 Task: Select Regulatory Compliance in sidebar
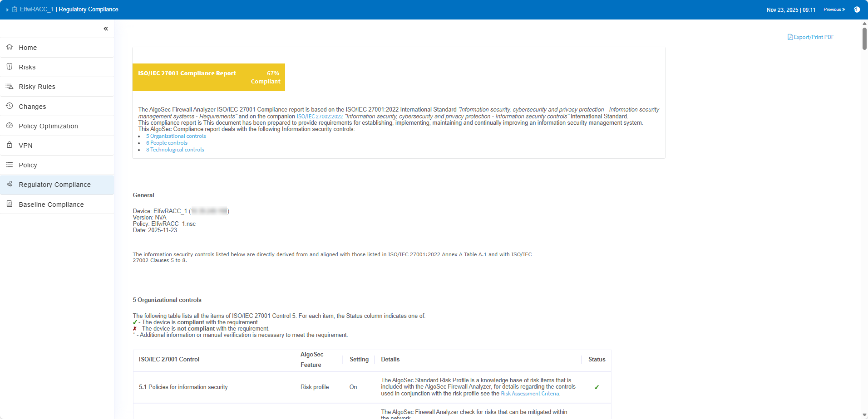coord(54,185)
